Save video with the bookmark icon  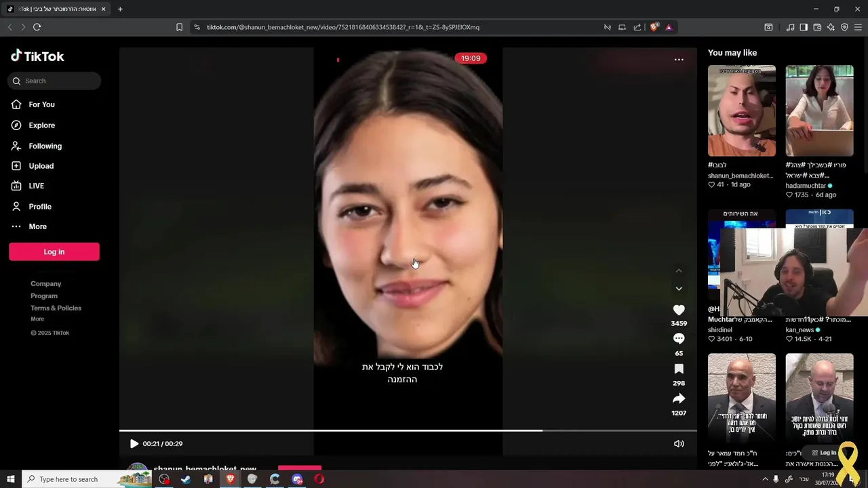pos(679,369)
